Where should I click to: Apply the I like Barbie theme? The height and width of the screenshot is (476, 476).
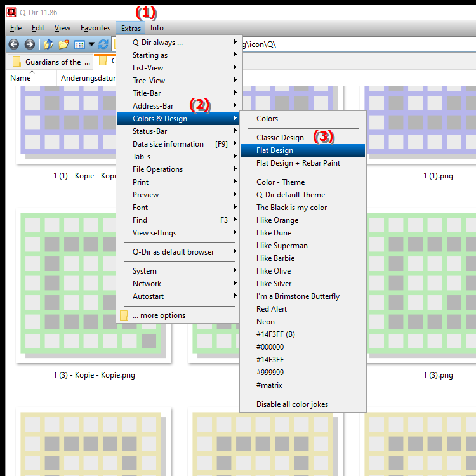pyautogui.click(x=303, y=258)
